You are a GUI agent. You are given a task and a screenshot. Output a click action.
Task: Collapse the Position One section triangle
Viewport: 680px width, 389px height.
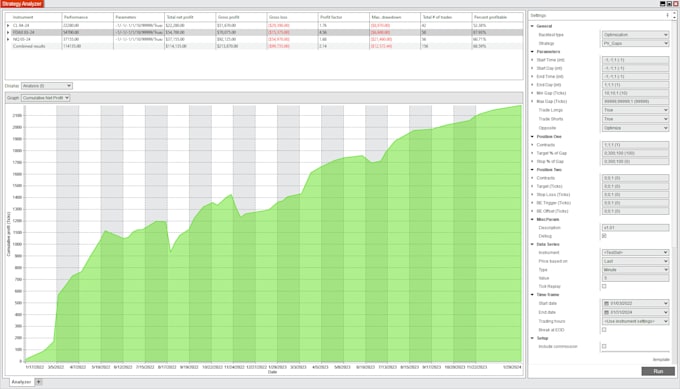[532, 137]
